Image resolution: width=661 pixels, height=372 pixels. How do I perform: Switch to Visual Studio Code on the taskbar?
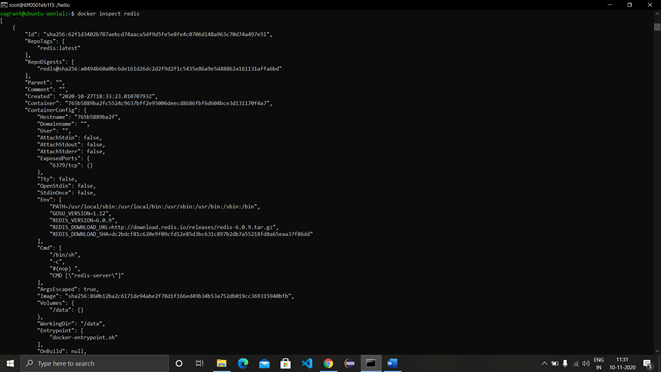[307, 363]
